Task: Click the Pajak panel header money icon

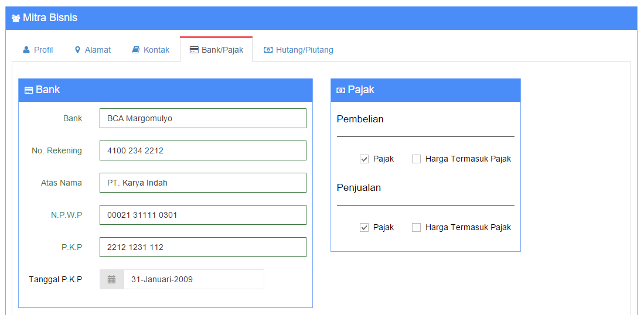Action: 340,90
